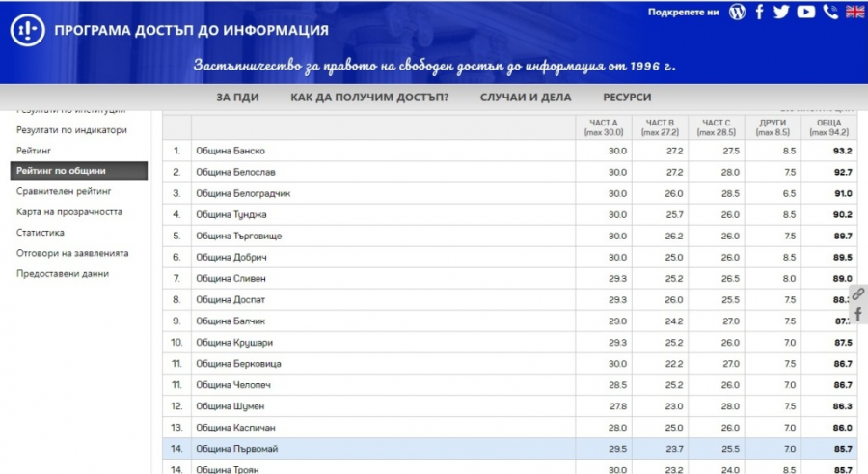Click the program logo icon
This screenshot has height=474, width=868.
click(x=27, y=29)
